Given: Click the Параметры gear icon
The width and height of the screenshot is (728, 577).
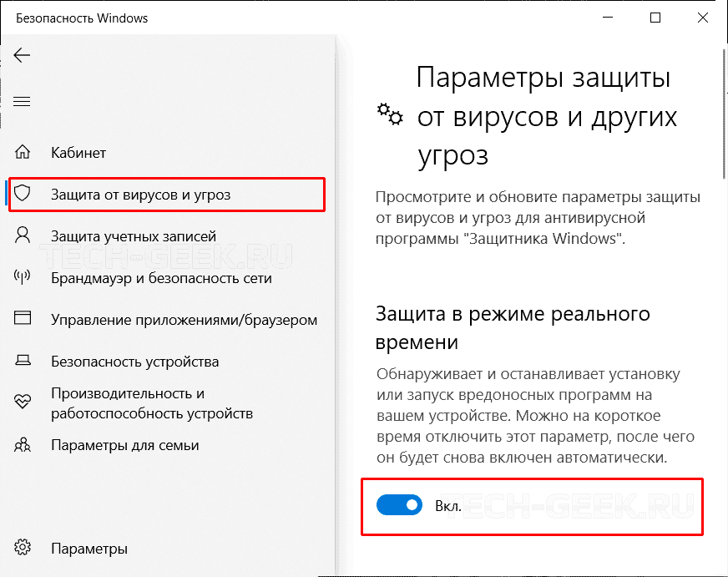Looking at the screenshot, I should (x=23, y=549).
